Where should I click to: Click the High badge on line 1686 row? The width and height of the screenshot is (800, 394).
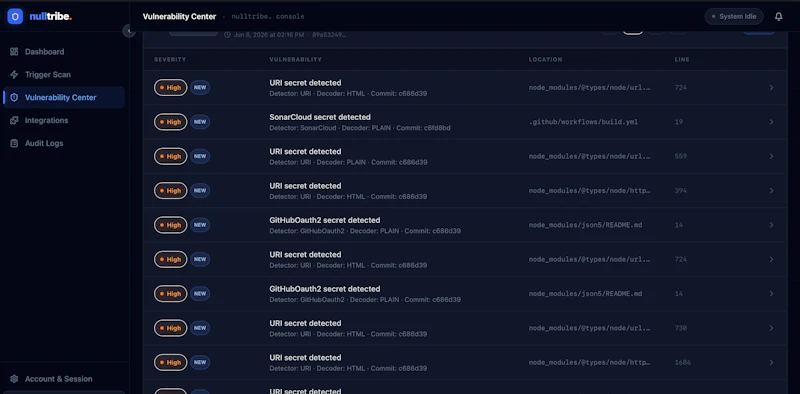[x=170, y=362]
